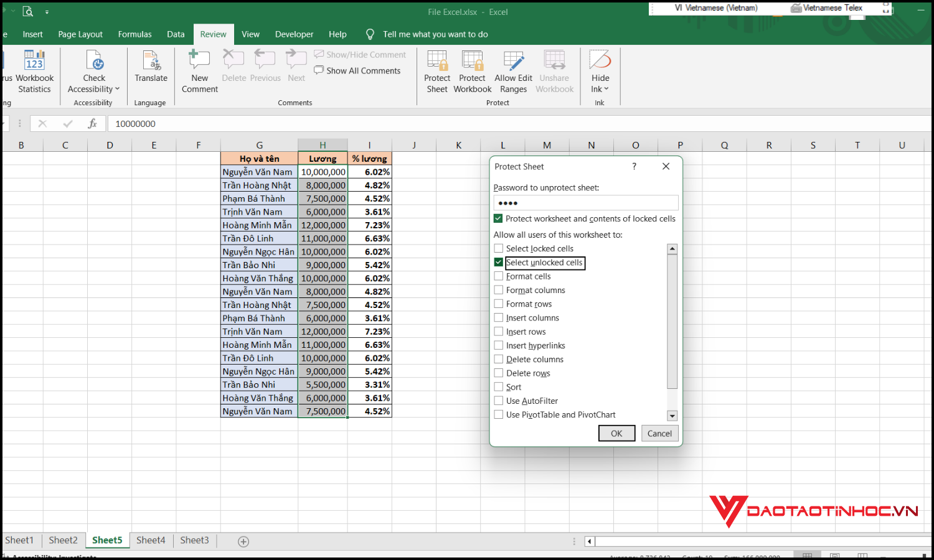Click the Hide Ink icon
This screenshot has height=560, width=934.
[600, 60]
